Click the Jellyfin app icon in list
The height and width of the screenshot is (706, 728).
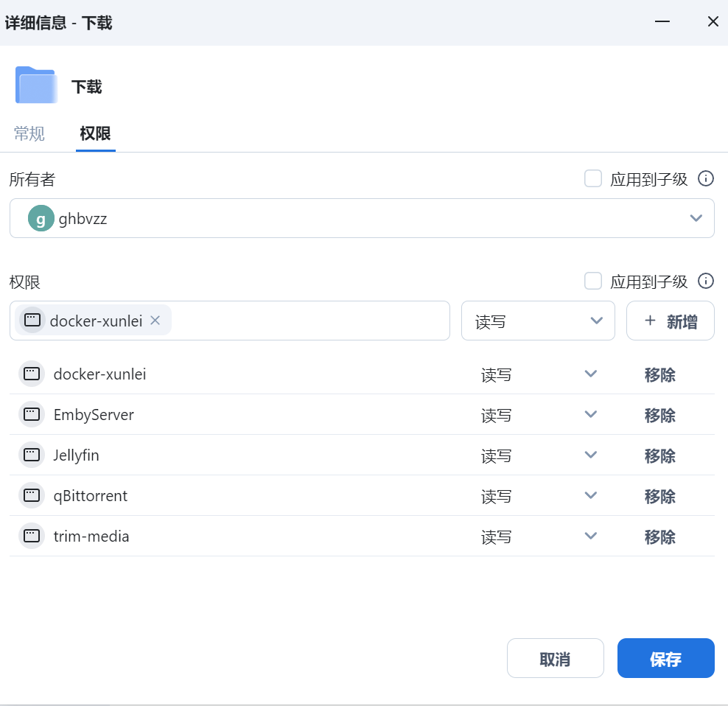[x=32, y=455]
